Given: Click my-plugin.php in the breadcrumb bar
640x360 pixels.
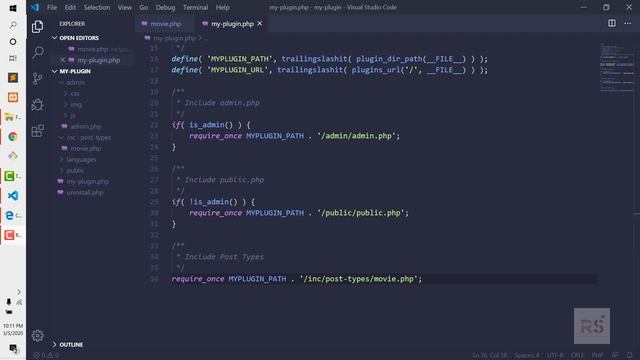Looking at the screenshot, I should click(175, 38).
